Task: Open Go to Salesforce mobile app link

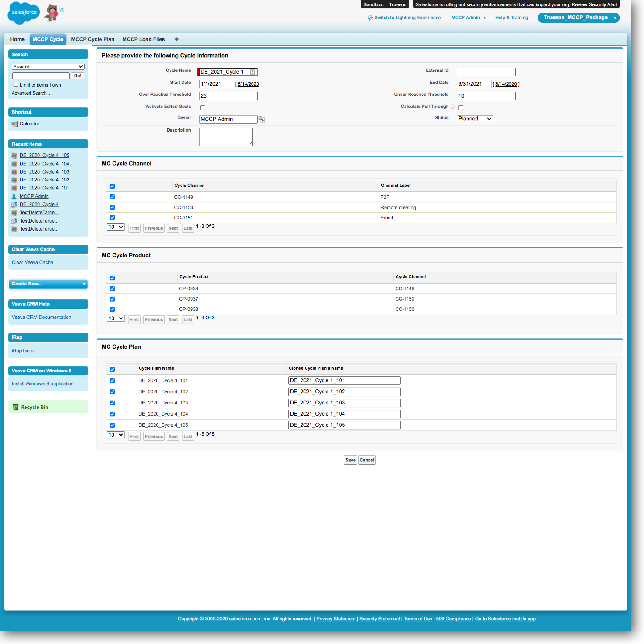Action: point(505,619)
